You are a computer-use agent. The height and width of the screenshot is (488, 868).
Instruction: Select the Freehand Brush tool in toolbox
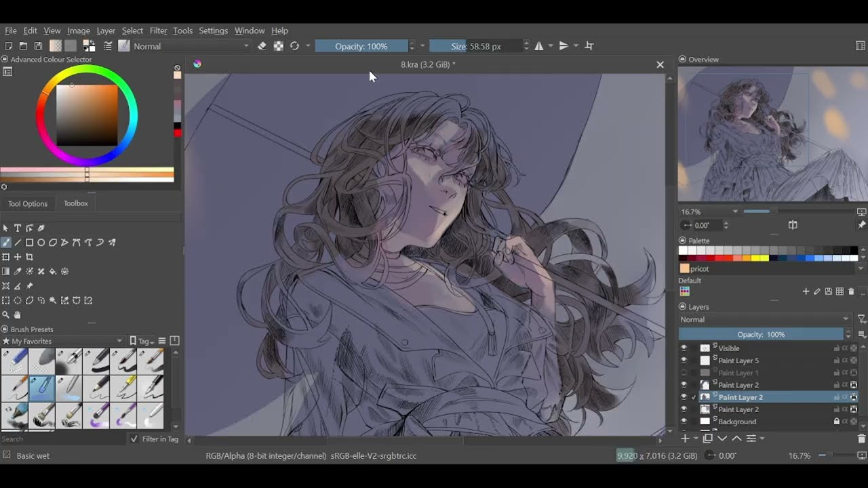pyautogui.click(x=6, y=242)
